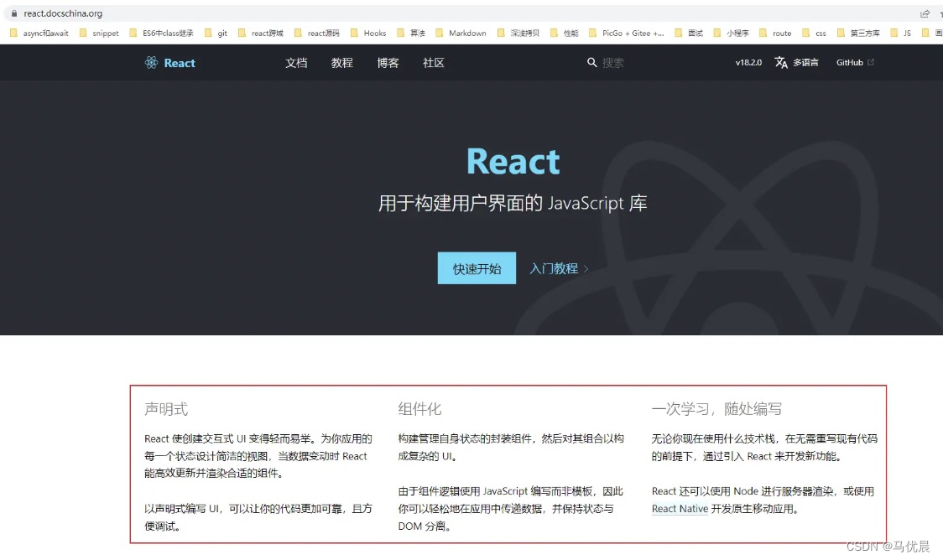Open the 面试 bookmark folder
Viewport: 943px width, 560px height.
click(689, 33)
